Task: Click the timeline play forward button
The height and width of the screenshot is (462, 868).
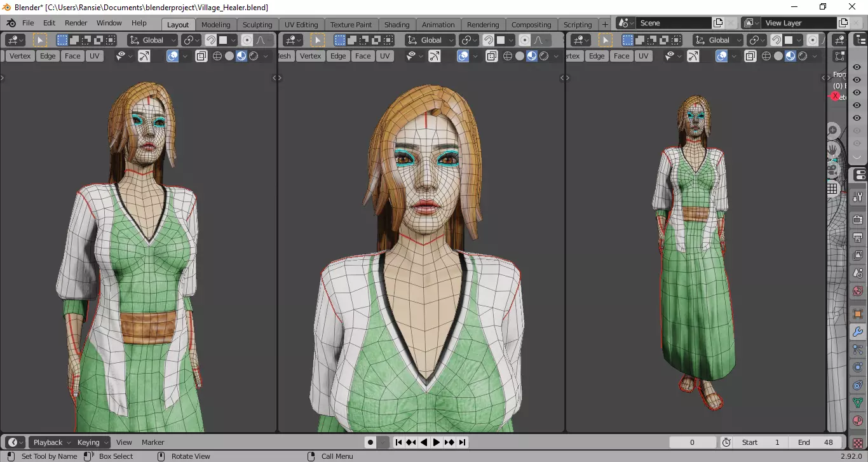Action: point(437,442)
